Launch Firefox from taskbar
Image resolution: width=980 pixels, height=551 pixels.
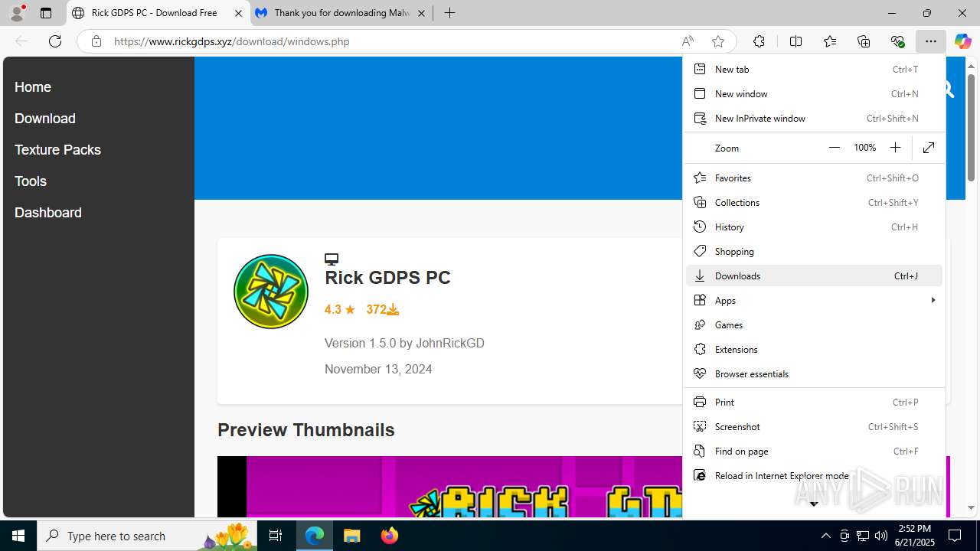(390, 536)
